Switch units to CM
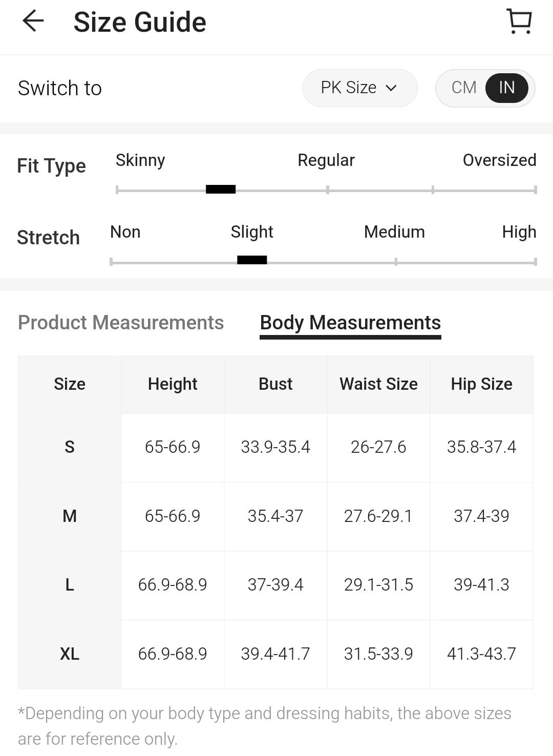The height and width of the screenshot is (756, 553). coord(464,88)
